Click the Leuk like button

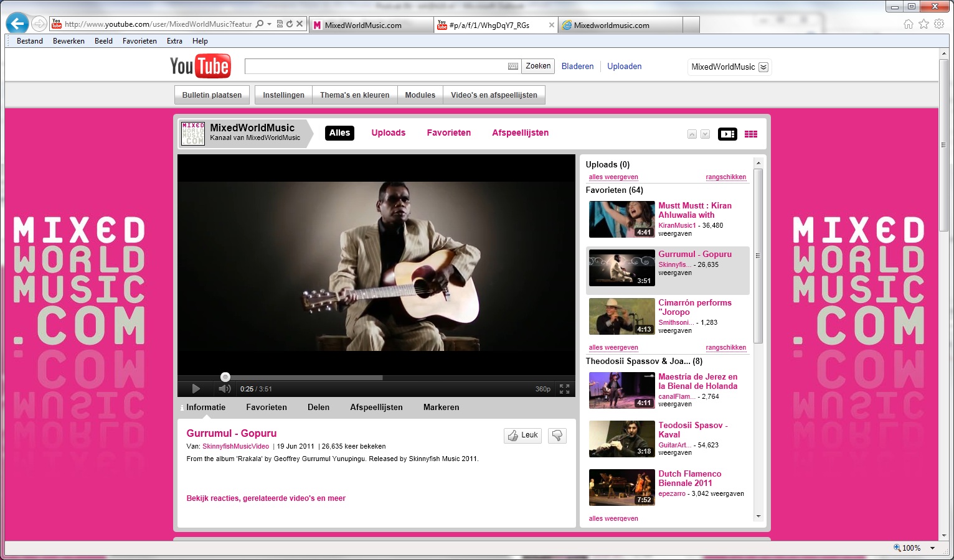(x=522, y=436)
